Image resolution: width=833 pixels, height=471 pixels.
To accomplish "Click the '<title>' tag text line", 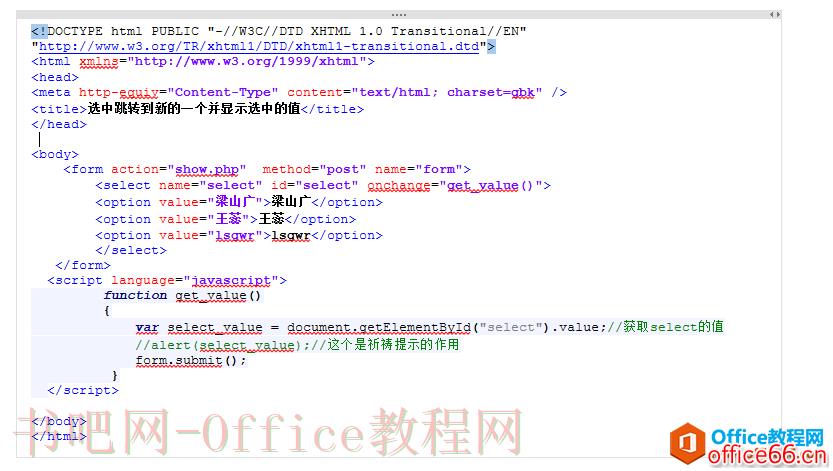I will 198,109.
